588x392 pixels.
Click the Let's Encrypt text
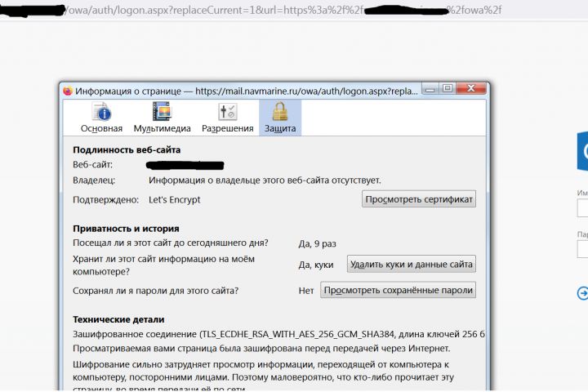click(x=175, y=199)
